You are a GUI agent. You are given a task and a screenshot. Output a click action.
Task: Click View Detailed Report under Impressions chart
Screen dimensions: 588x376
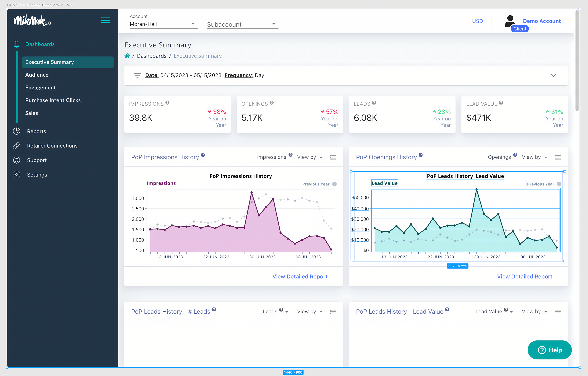click(300, 276)
